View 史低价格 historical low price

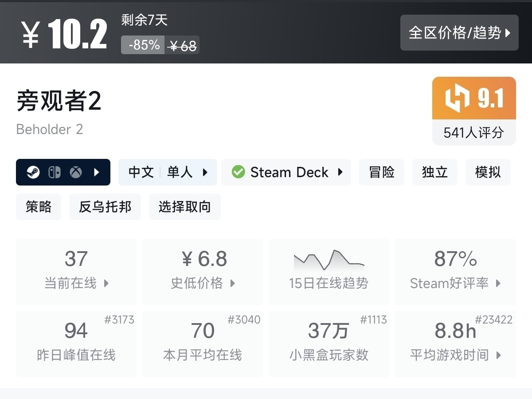point(203,271)
